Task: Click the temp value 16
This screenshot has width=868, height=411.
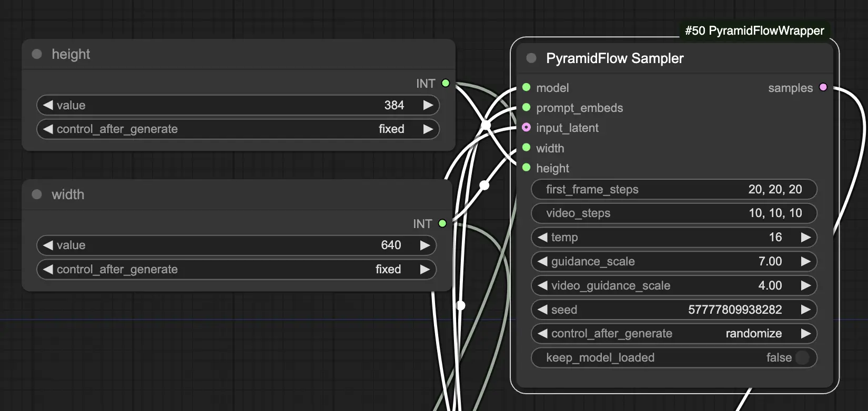Action: (x=775, y=237)
